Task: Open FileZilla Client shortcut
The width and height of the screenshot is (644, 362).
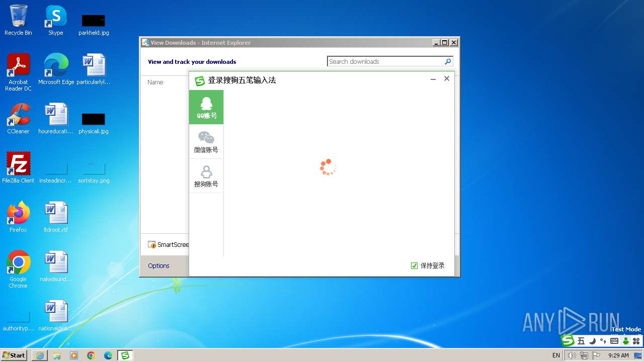Action: [x=18, y=168]
